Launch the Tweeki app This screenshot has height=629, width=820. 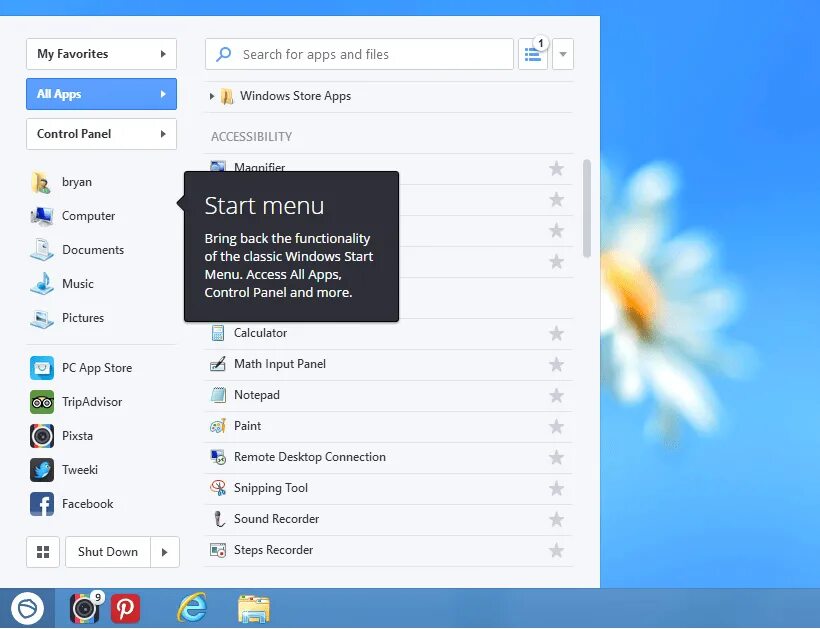64,470
